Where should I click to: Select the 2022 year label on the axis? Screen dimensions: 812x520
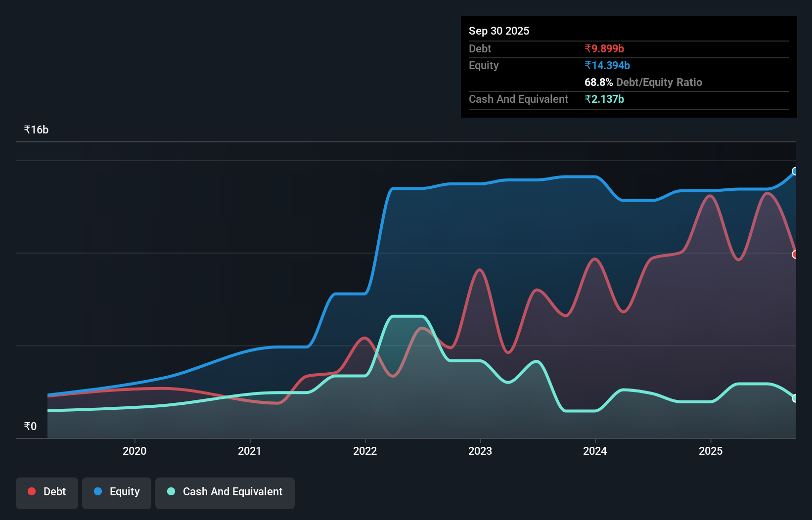point(365,451)
